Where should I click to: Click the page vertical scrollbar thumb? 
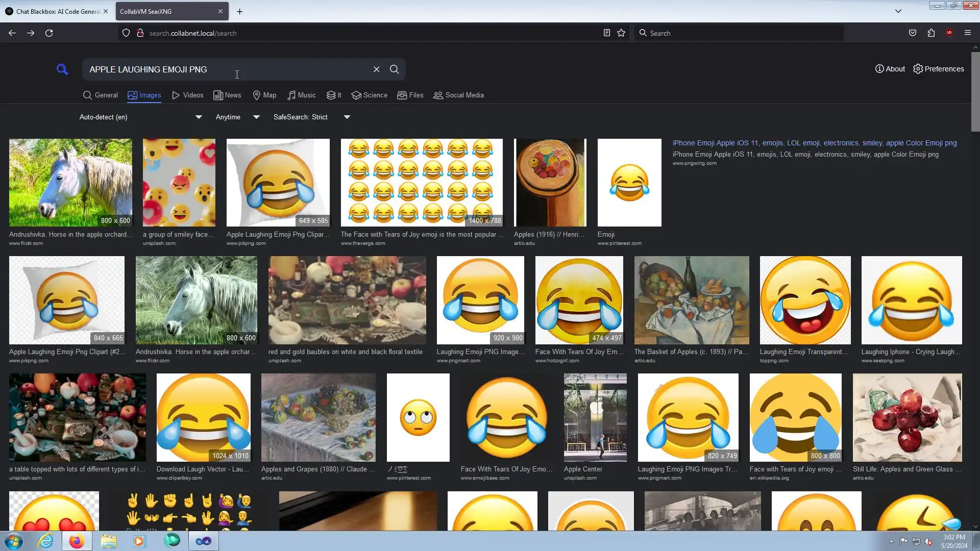click(975, 92)
